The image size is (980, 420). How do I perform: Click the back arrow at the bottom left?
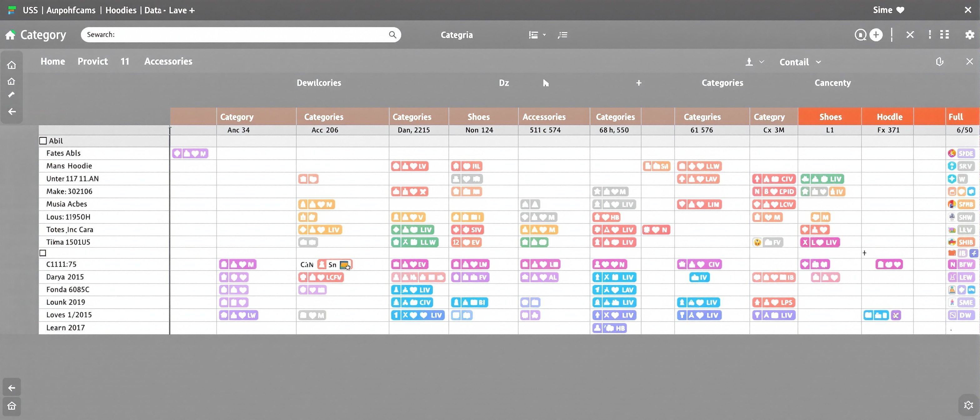(12, 387)
